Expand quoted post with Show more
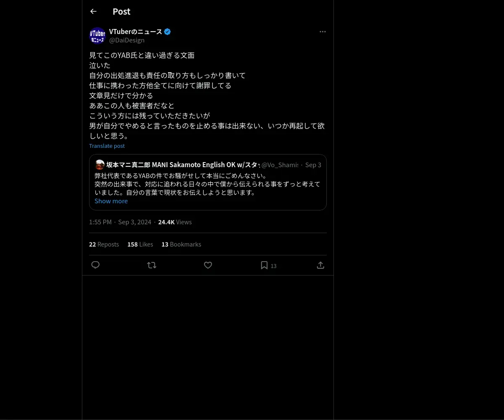This screenshot has height=420, width=504. (x=111, y=201)
